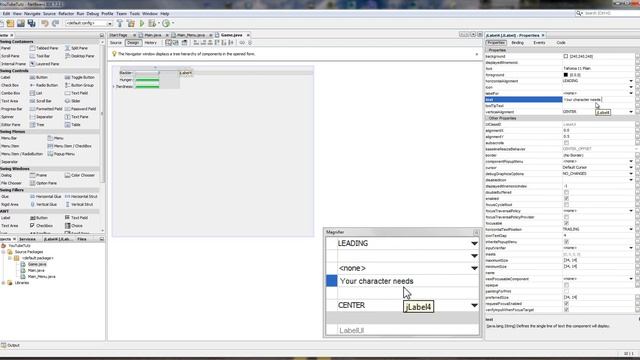Toggle the opaque property checkbox
This screenshot has height=360, width=640.
point(566,285)
